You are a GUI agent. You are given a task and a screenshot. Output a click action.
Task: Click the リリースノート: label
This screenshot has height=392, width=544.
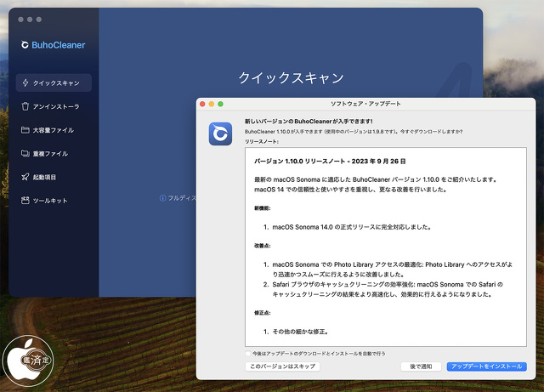point(262,142)
